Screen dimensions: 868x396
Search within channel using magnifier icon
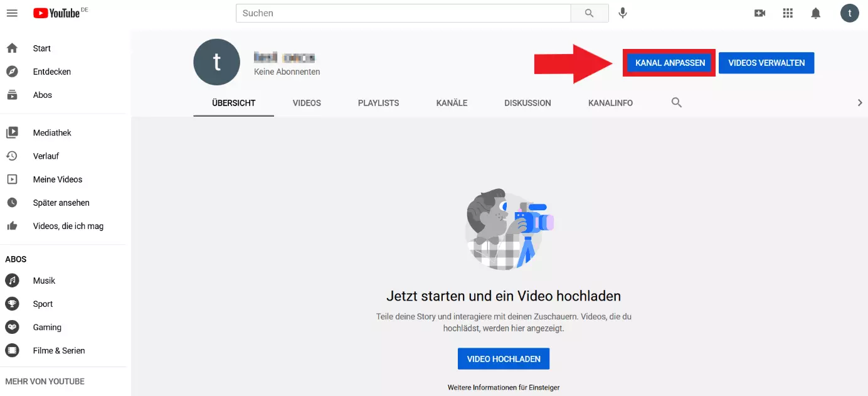click(676, 103)
